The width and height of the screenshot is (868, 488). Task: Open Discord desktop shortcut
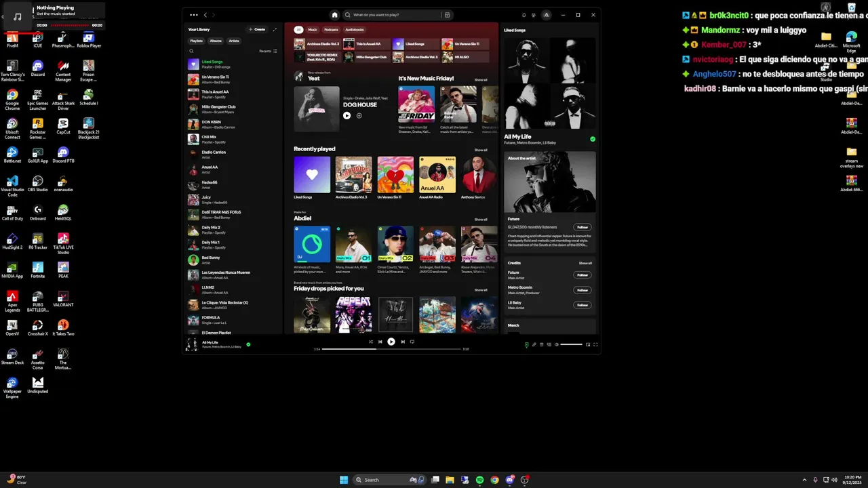coord(38,68)
